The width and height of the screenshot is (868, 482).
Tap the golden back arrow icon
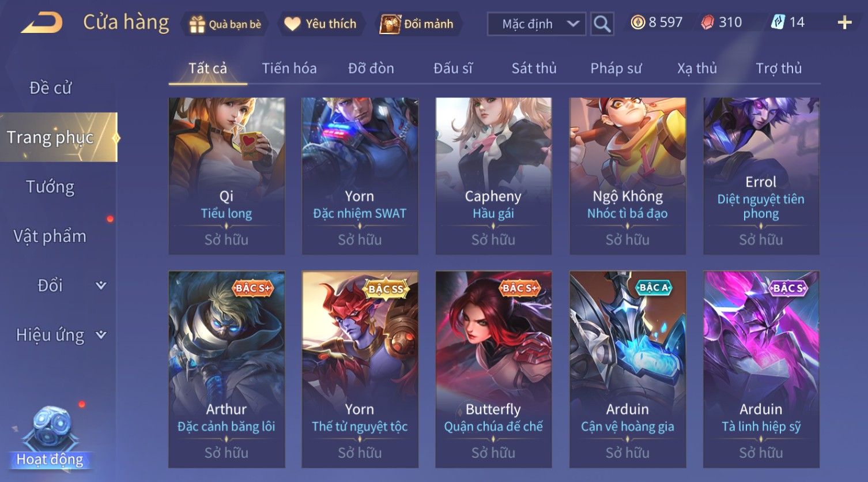42,24
